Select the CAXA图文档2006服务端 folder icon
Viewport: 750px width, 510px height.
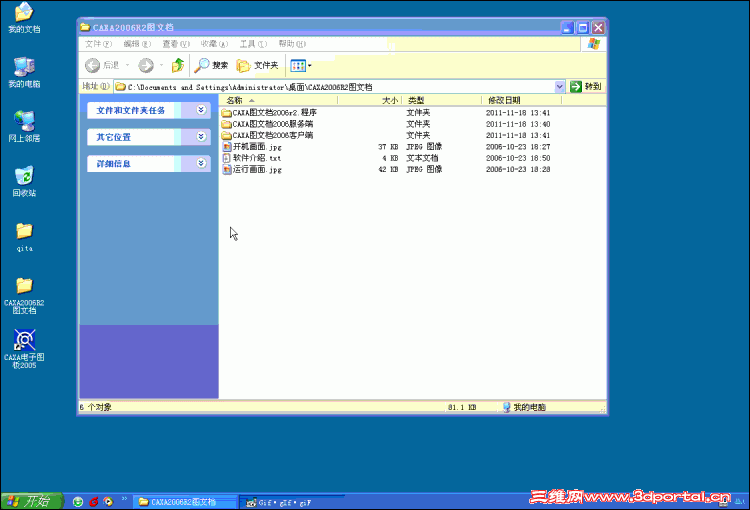[227, 124]
